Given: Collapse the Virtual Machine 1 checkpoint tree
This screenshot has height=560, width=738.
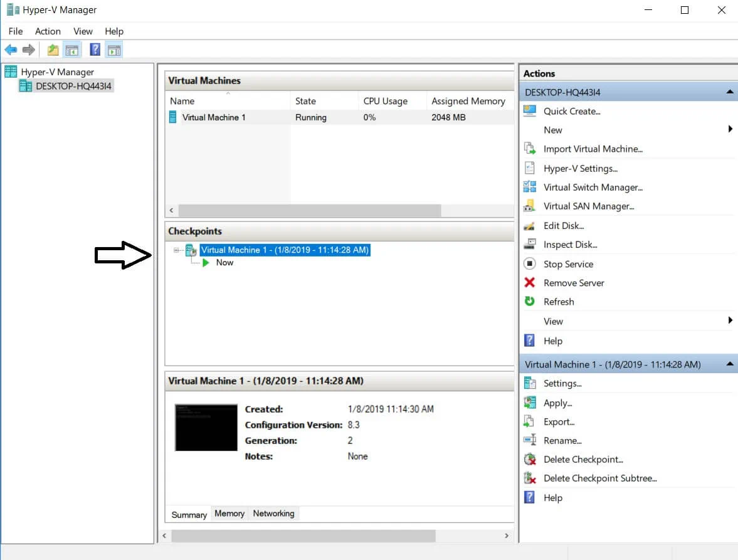Looking at the screenshot, I should pos(177,250).
